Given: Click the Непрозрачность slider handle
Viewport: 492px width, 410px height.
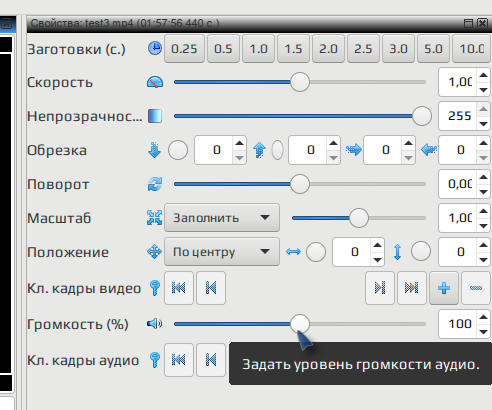Looking at the screenshot, I should pyautogui.click(x=422, y=116).
